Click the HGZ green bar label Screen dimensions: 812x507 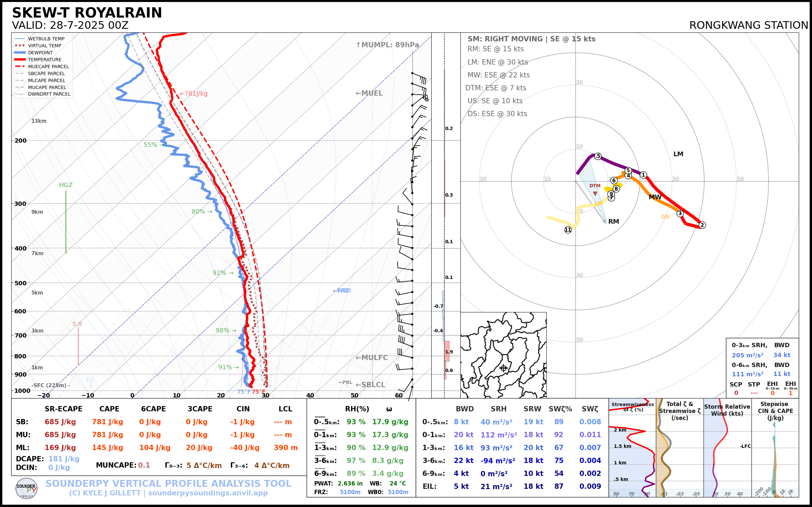(x=66, y=185)
